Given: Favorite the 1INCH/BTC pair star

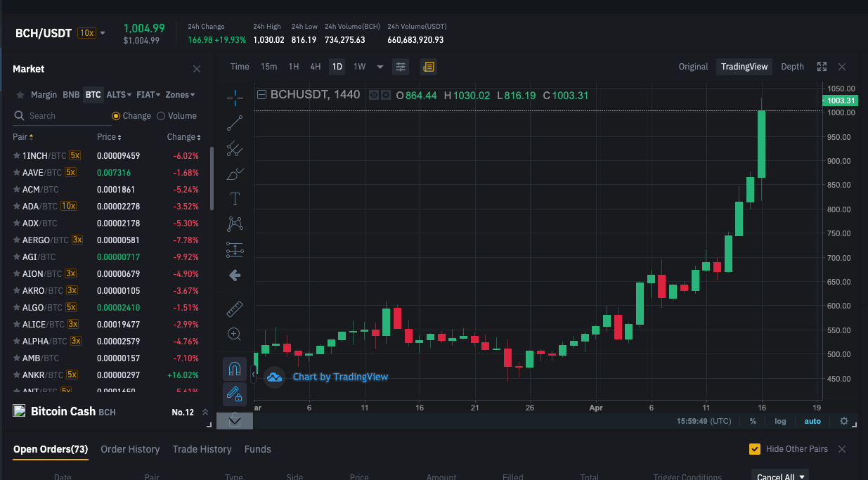Looking at the screenshot, I should pyautogui.click(x=17, y=155).
